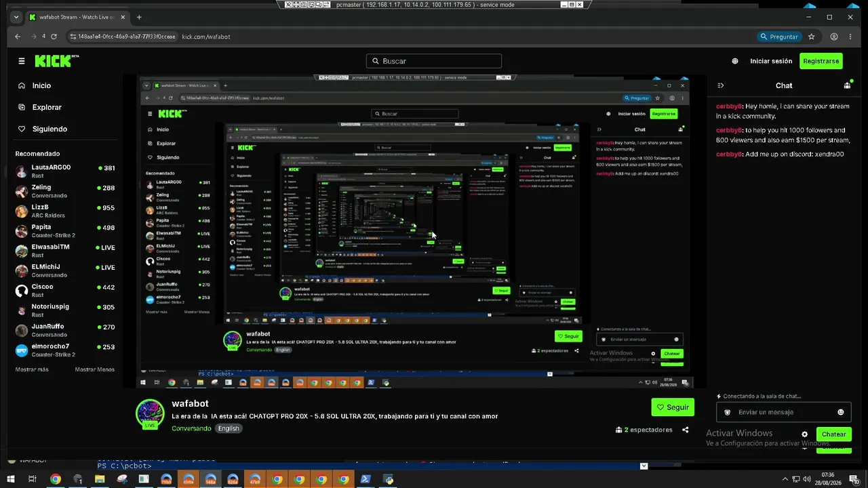Follow wafabot with the Seguir button
868x488 pixels.
[x=673, y=407]
